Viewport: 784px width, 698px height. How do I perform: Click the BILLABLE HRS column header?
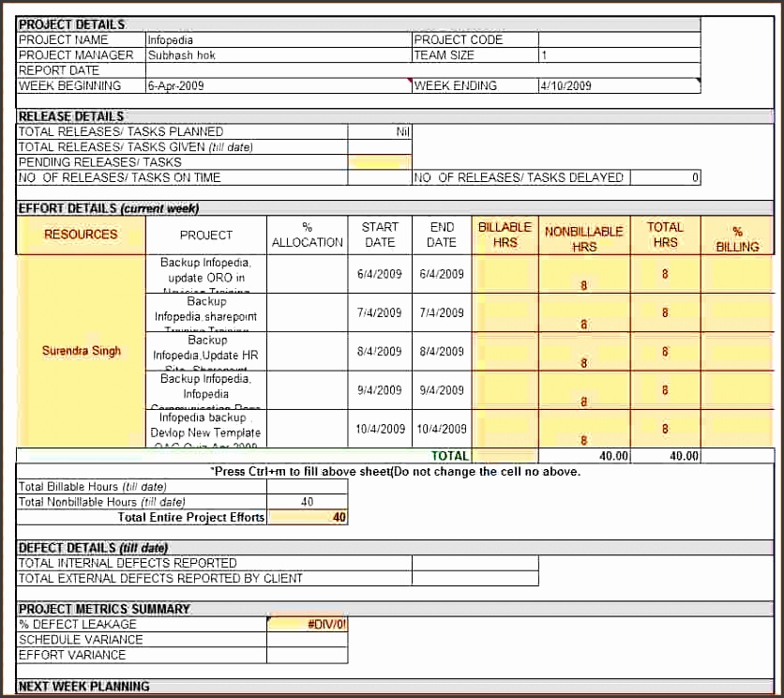tap(505, 235)
